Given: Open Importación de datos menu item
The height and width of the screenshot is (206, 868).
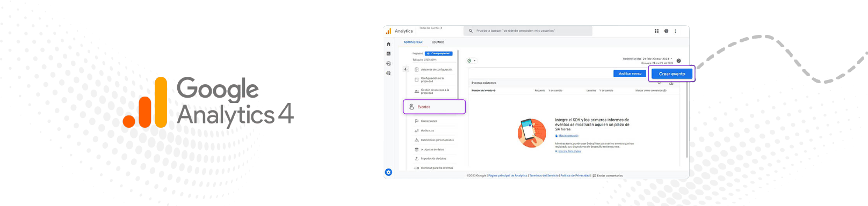Looking at the screenshot, I should point(433,159).
